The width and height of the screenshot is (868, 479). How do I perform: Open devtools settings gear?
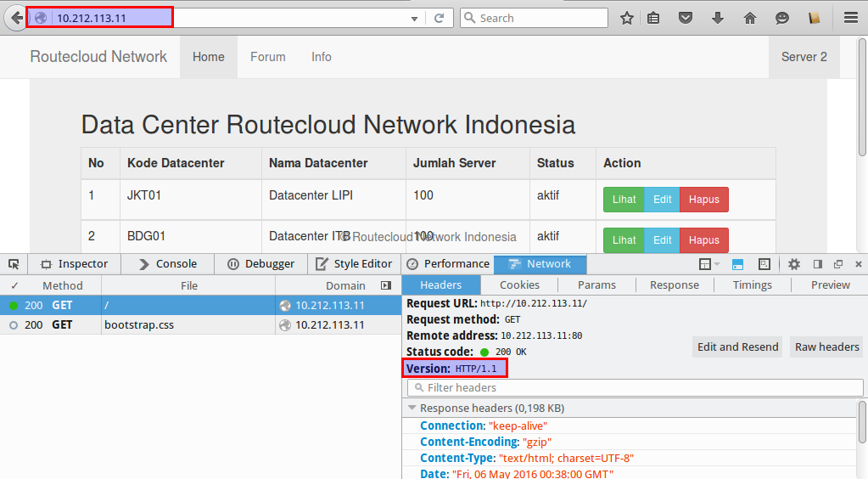[794, 264]
